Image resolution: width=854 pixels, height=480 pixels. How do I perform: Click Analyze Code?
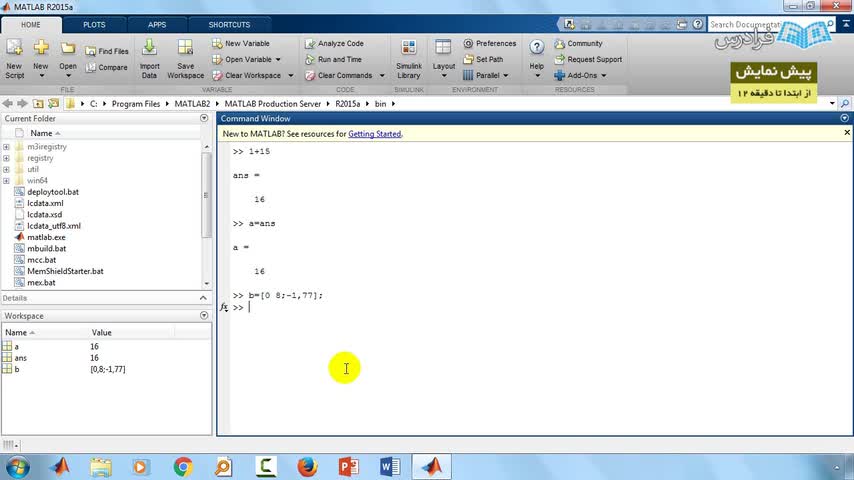pyautogui.click(x=334, y=43)
